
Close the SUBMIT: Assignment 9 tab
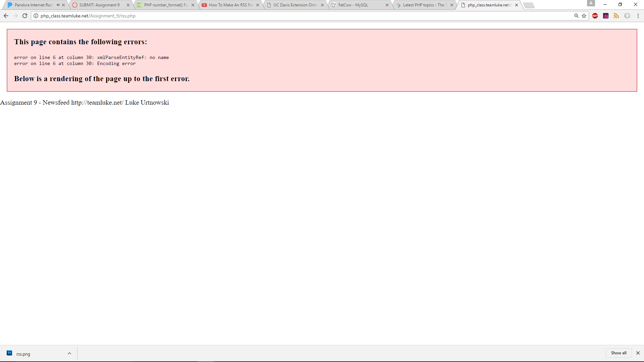tap(128, 5)
